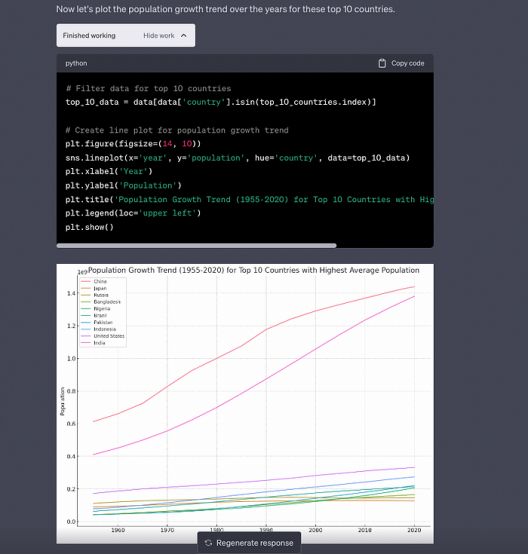Collapse work with the Hide work chevron
The height and width of the screenshot is (555, 528).
click(184, 35)
